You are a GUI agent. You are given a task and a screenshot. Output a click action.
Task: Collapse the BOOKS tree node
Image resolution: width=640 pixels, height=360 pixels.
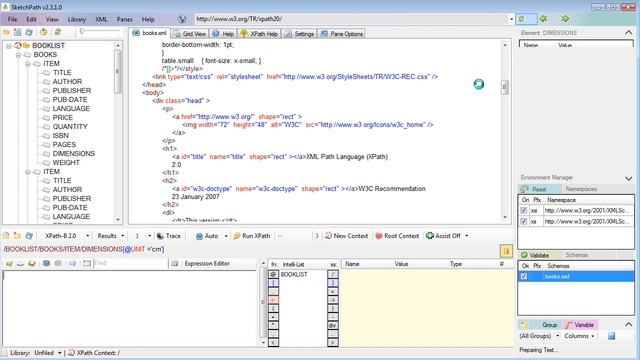point(18,55)
